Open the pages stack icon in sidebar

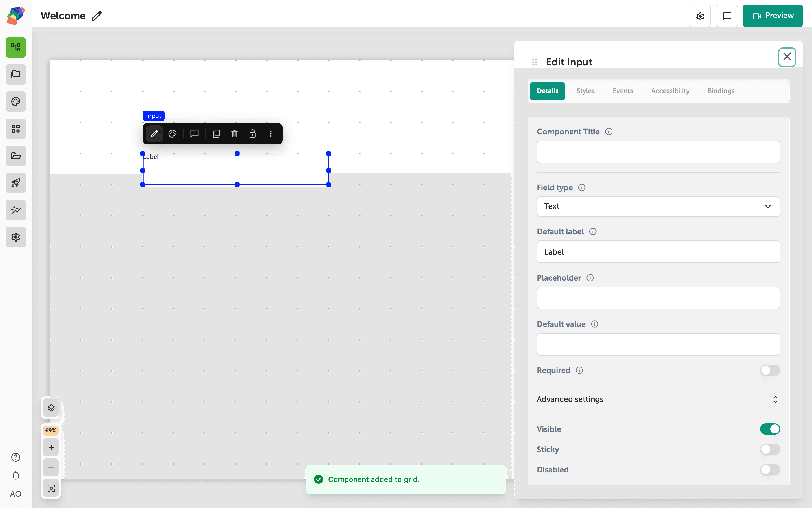tap(16, 74)
